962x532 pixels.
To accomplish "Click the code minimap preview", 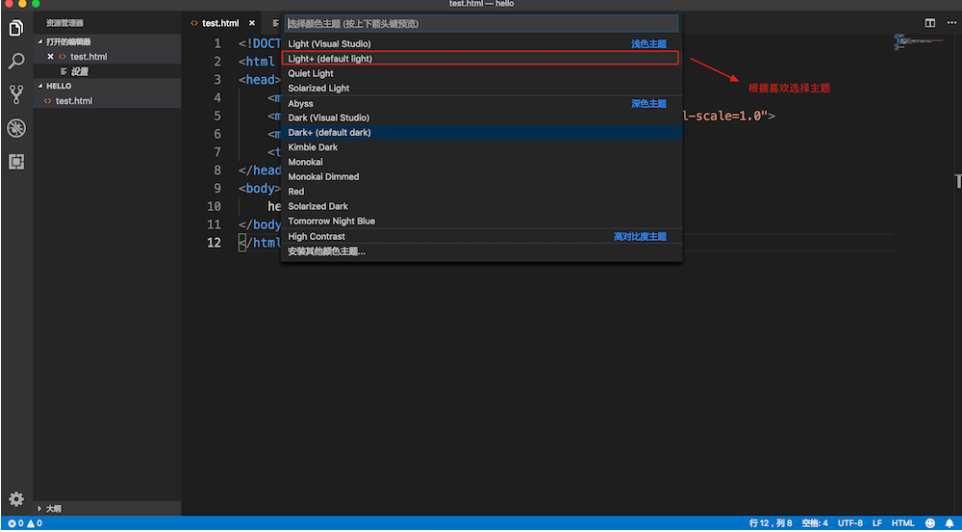I will click(918, 42).
